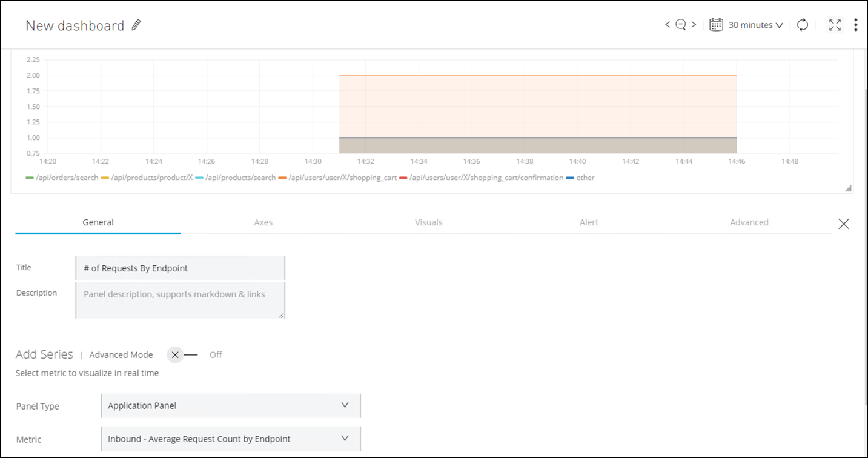868x458 pixels.
Task: Open the Panel Type dropdown
Action: 230,406
